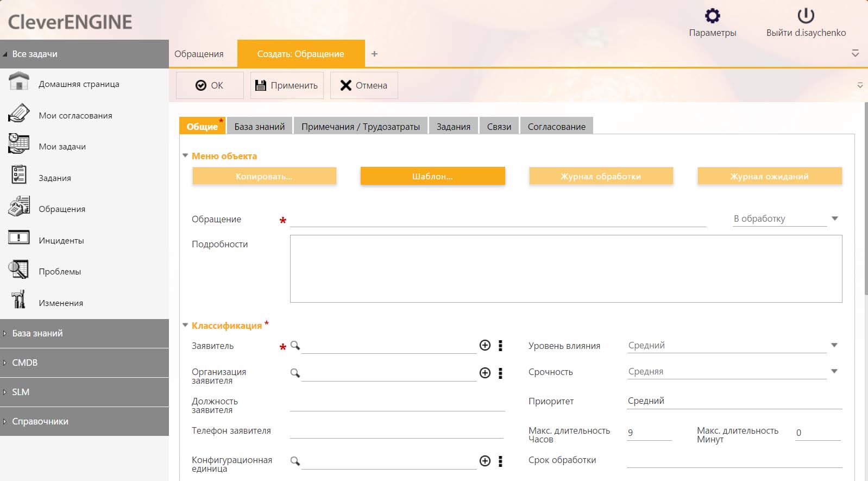868x481 pixels.
Task: Click the plus icon for Заявитель
Action: [x=485, y=345]
